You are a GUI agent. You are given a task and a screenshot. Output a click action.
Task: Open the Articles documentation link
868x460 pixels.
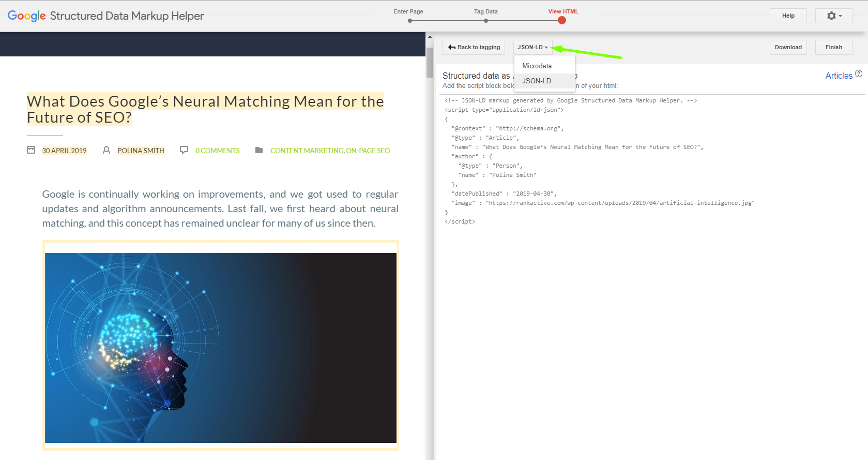839,76
